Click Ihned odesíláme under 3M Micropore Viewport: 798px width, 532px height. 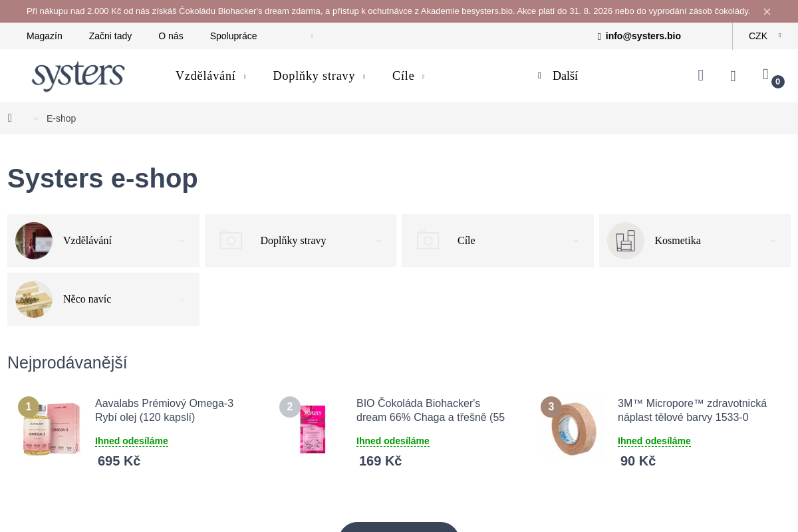coord(654,441)
